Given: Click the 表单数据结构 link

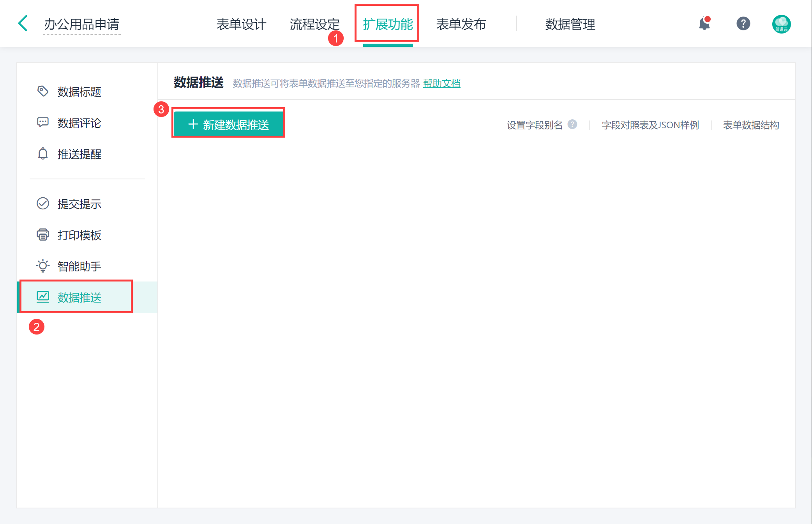Looking at the screenshot, I should [x=751, y=125].
